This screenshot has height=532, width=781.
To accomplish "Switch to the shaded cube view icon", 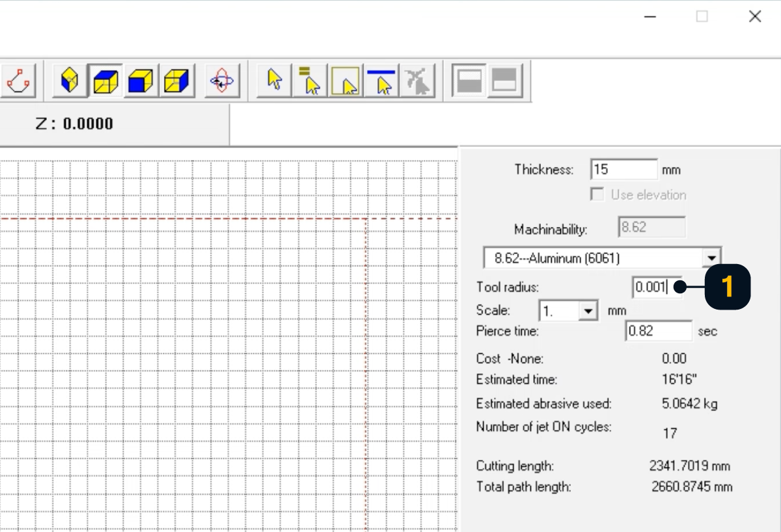I will 104,81.
